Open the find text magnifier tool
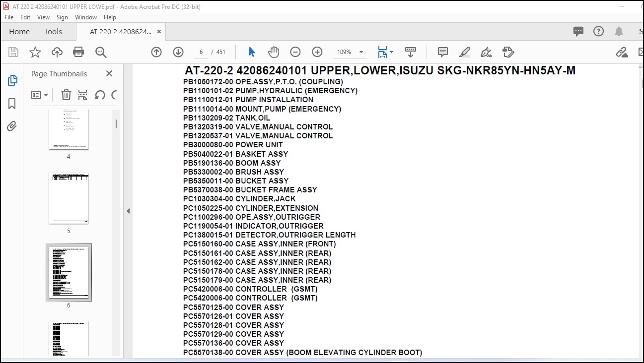 101,52
